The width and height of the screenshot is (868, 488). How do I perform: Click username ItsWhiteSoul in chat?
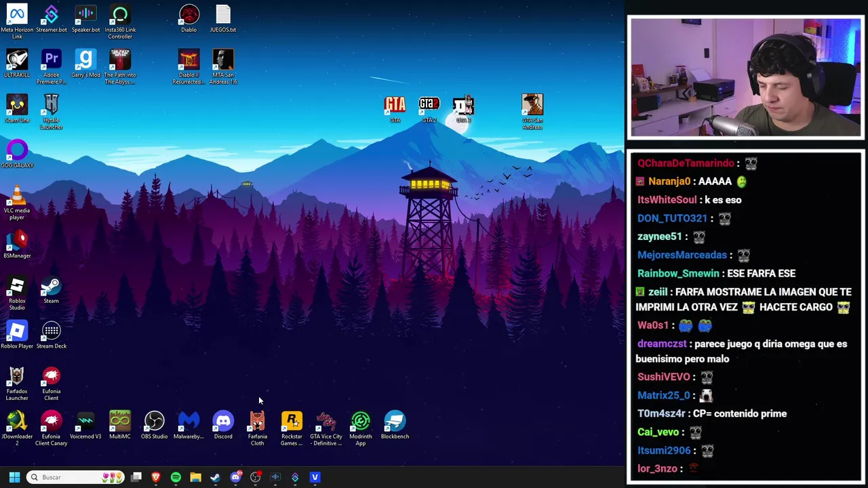[667, 200]
